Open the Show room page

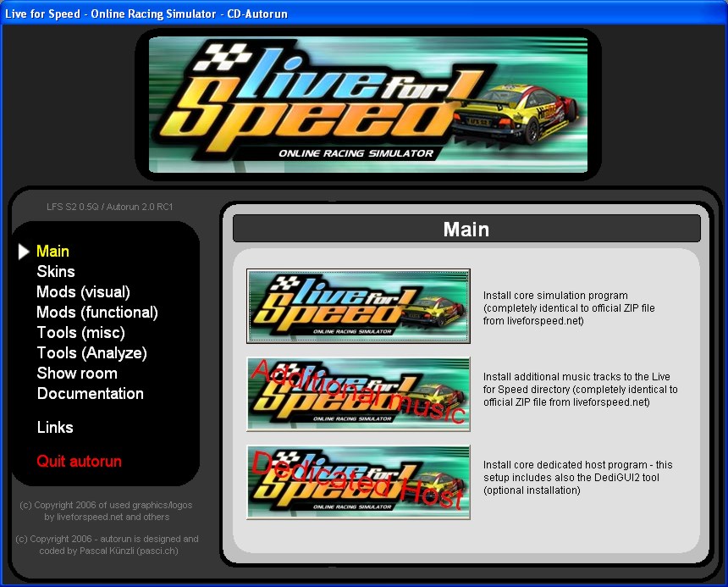click(x=77, y=374)
